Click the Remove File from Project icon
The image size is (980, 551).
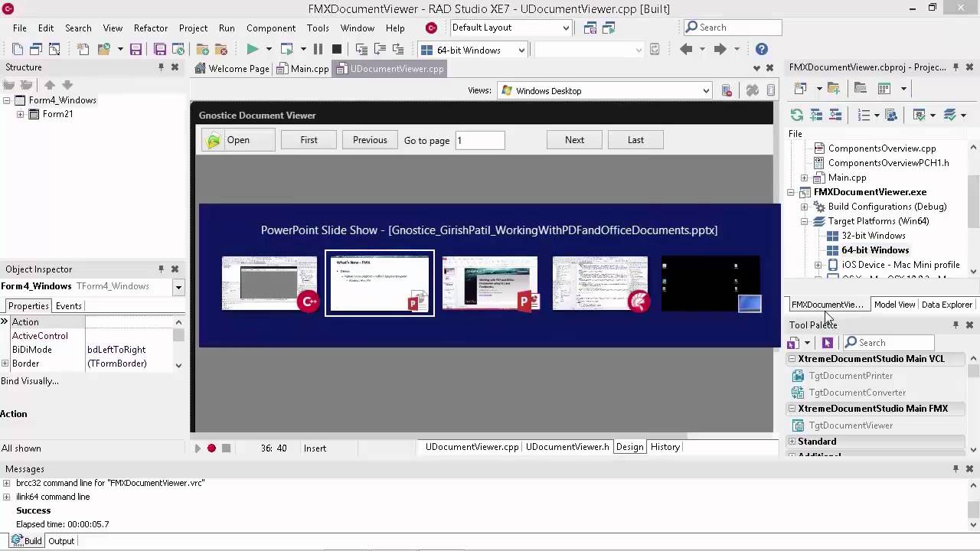(x=220, y=49)
